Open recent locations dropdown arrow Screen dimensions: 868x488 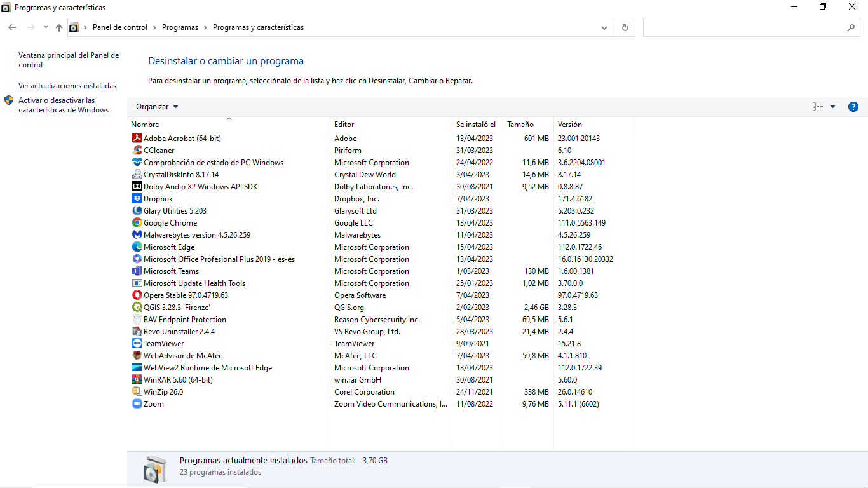(46, 27)
